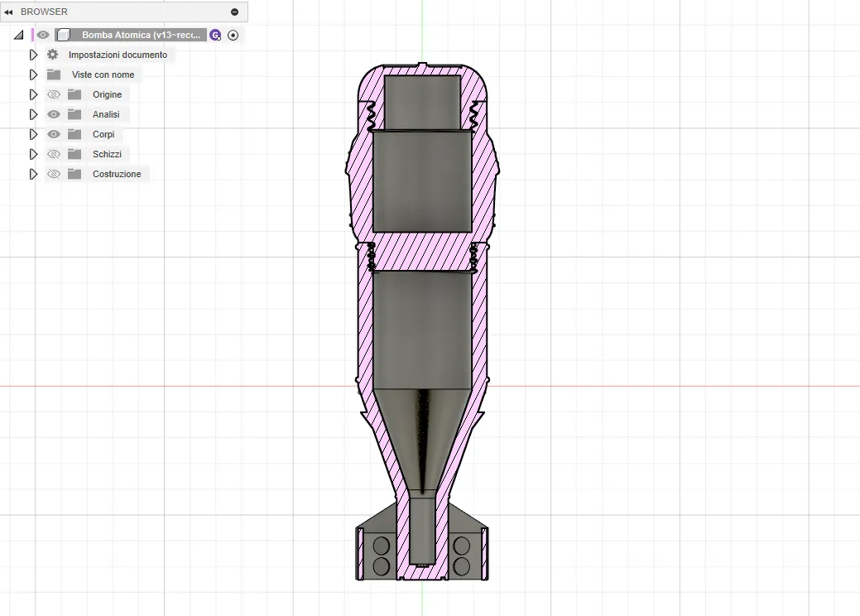Click the component icon beside Bomba Atomica
860x616 pixels.
tap(64, 35)
